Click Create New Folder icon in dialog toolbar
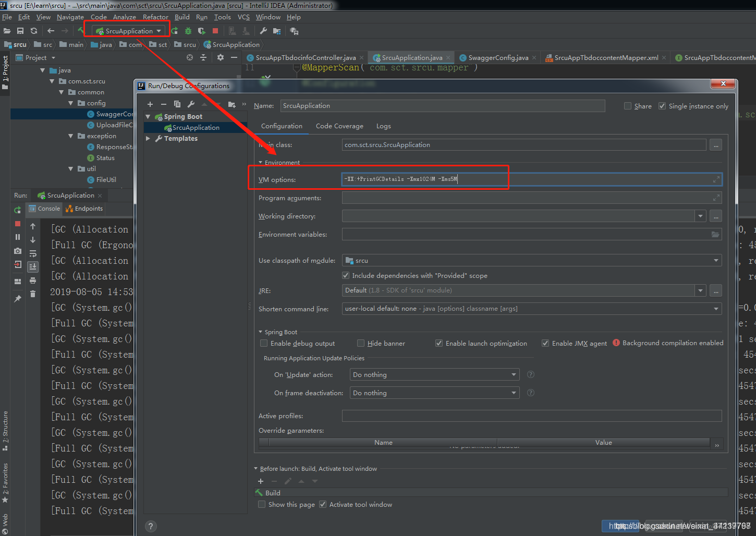The width and height of the screenshot is (756, 536). click(231, 104)
